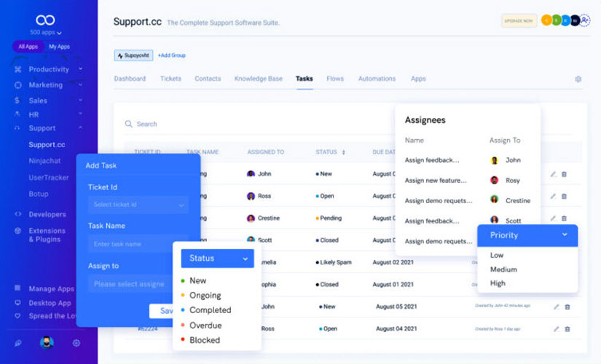Viewport: 601px width, 364px height.
Task: Select the All Apps toggle
Action: (x=28, y=47)
